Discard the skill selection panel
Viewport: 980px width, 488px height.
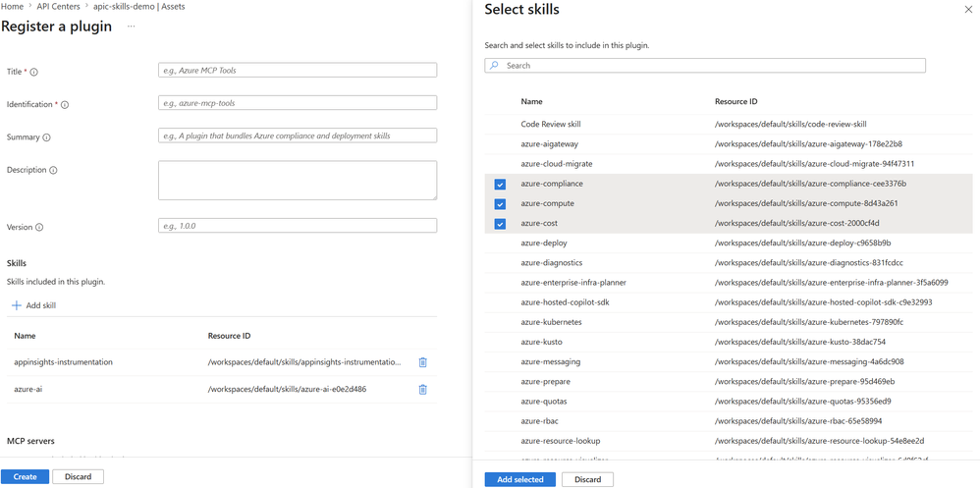coord(587,479)
